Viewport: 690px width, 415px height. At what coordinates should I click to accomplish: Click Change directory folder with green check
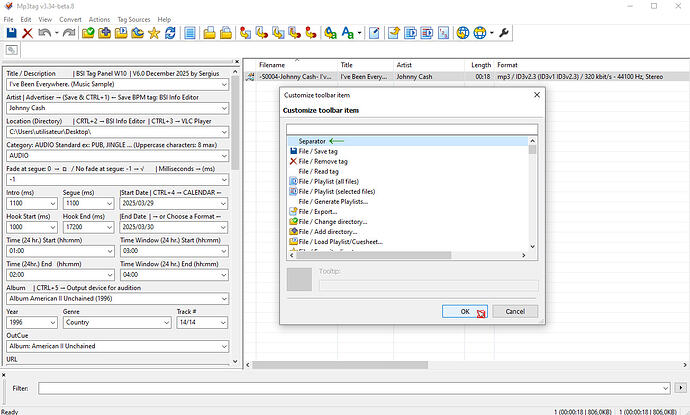tap(88, 33)
